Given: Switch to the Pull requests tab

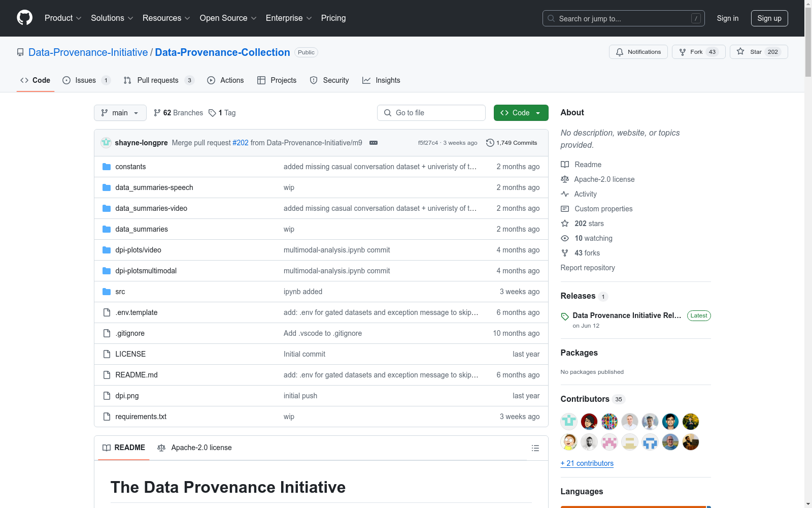Looking at the screenshot, I should coord(158,80).
